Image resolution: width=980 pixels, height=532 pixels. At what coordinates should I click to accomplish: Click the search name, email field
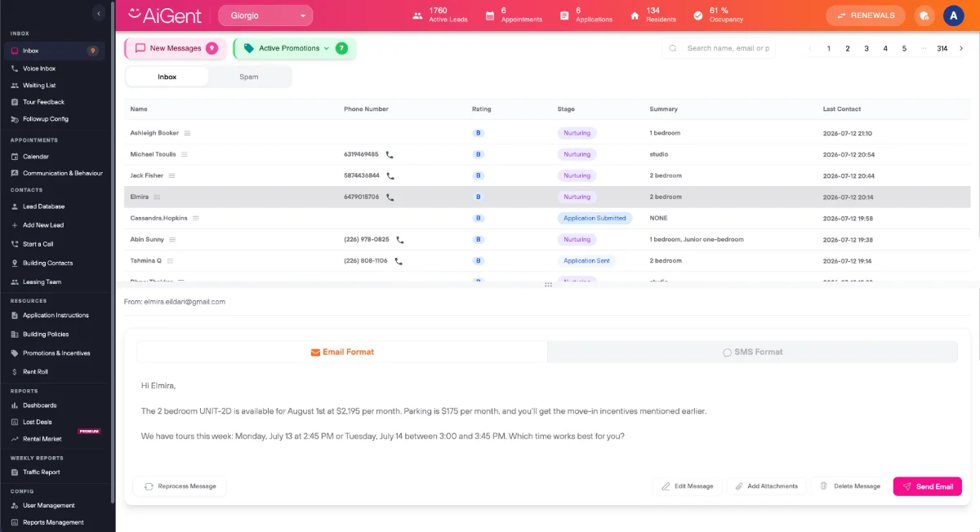719,48
